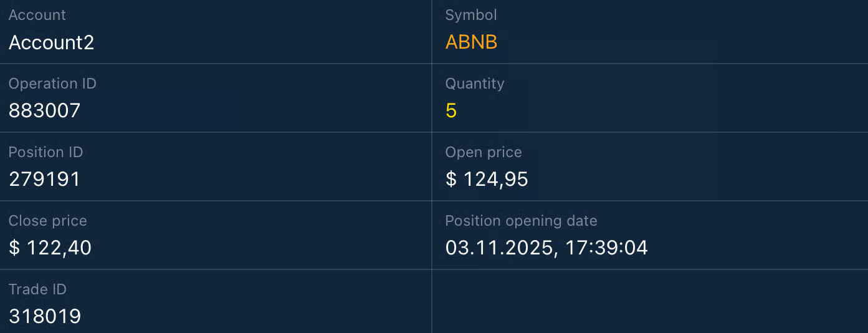Viewport: 868px width, 333px height.
Task: Click the Operation ID label
Action: 52,84
